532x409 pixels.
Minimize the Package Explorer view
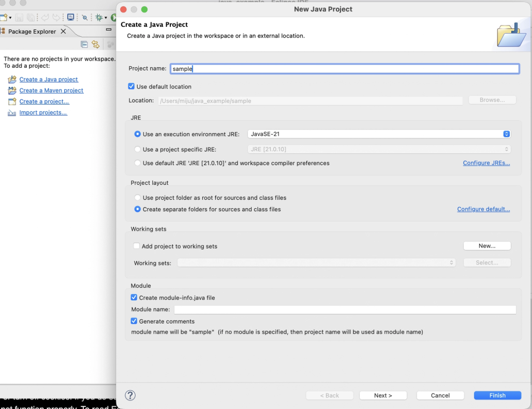click(109, 30)
